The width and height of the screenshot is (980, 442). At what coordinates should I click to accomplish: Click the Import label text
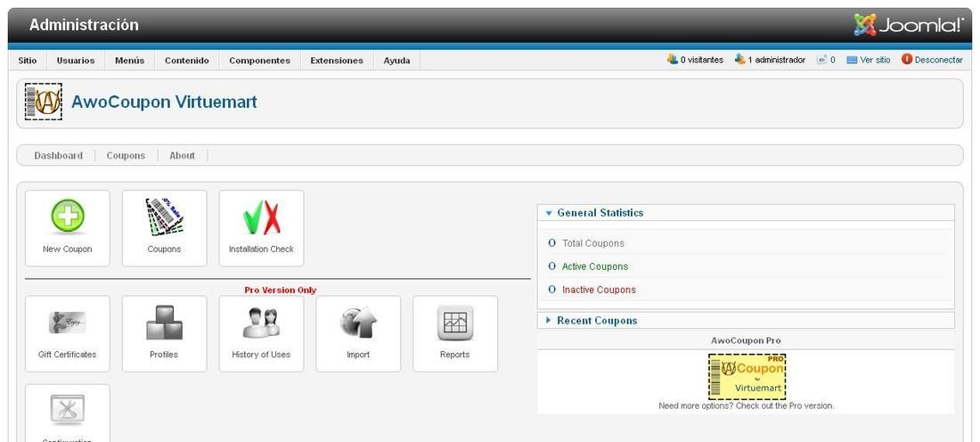358,355
